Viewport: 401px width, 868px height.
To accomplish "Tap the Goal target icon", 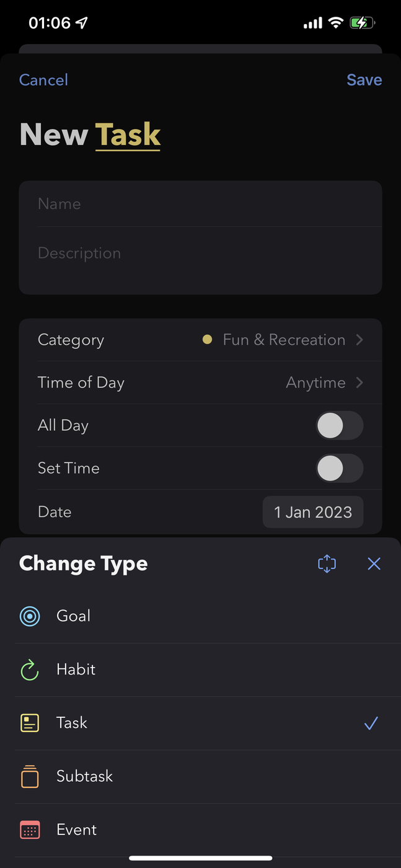I will [30, 616].
